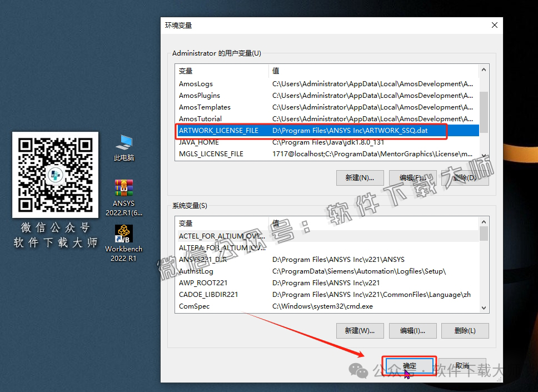Click 新建(N) under user variables

point(360,178)
